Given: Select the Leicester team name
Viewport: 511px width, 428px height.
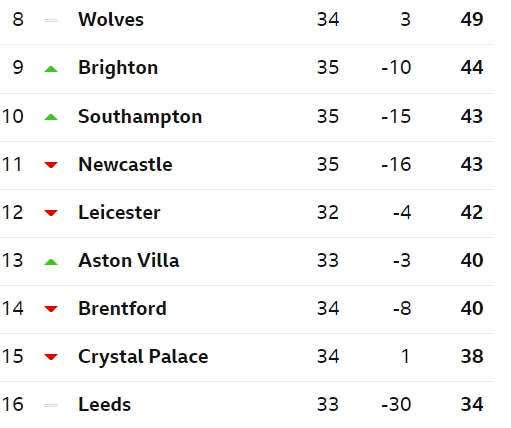Looking at the screenshot, I should tap(119, 212).
